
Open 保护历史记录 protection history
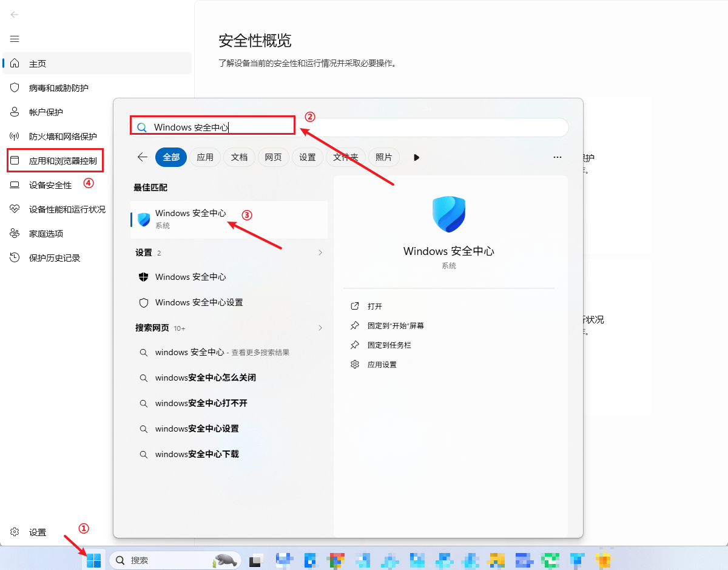coord(54,258)
